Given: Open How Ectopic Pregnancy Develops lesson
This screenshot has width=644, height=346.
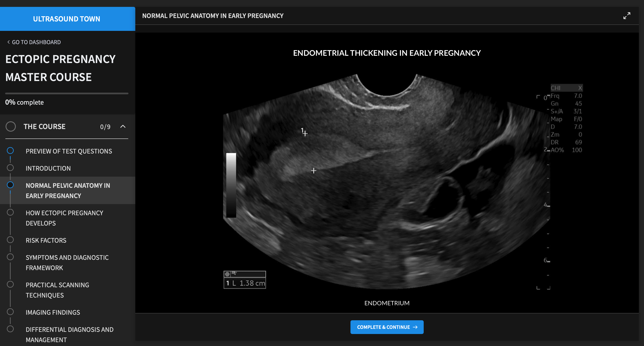Looking at the screenshot, I should [64, 218].
